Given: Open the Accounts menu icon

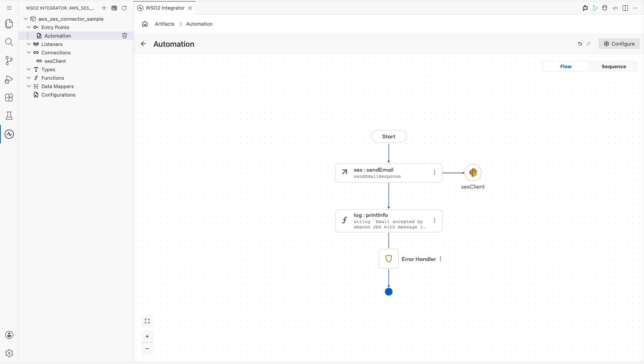Looking at the screenshot, I should (x=9, y=335).
